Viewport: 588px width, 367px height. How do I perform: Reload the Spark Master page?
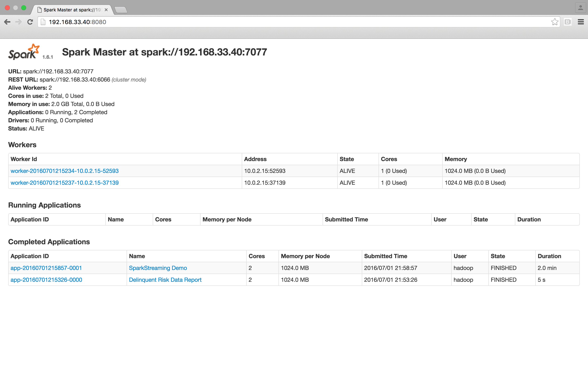click(30, 22)
